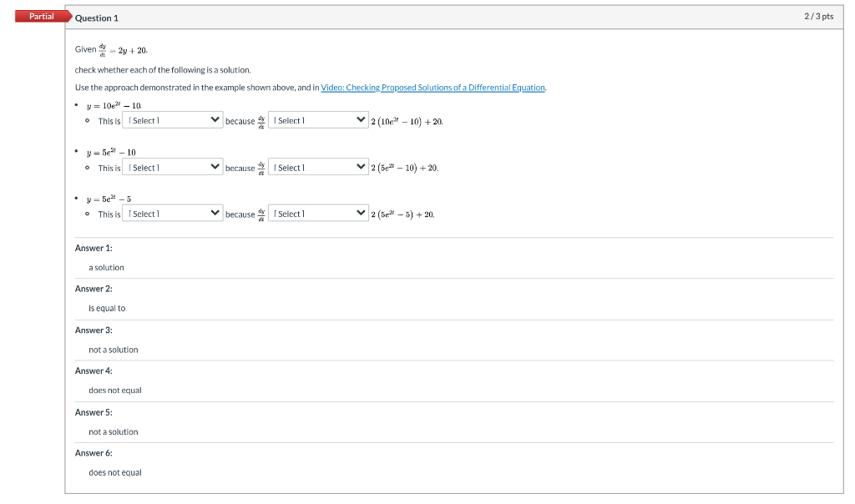Open the dy/dt comparison dropdown before 2(5e^2t − 10) + 20
Image resolution: width=855 pixels, height=504 pixels.
point(318,167)
